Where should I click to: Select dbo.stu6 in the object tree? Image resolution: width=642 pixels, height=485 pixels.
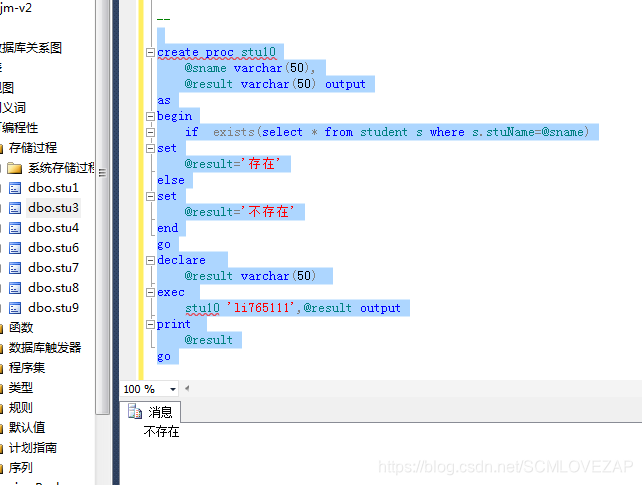click(53, 248)
